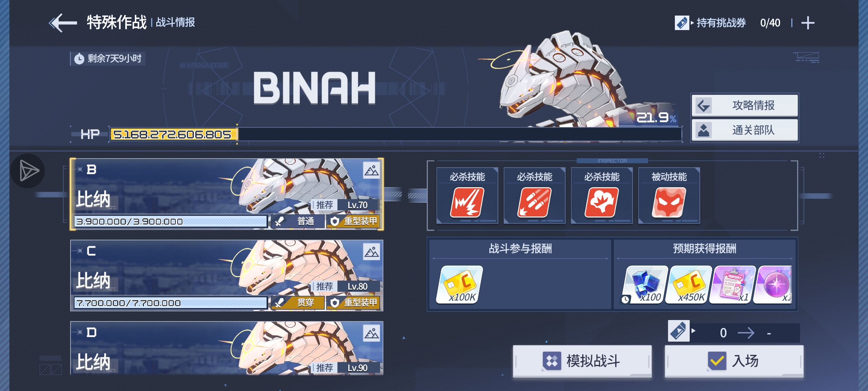View the third 必杀技能 explosion skill icon

coord(601,202)
